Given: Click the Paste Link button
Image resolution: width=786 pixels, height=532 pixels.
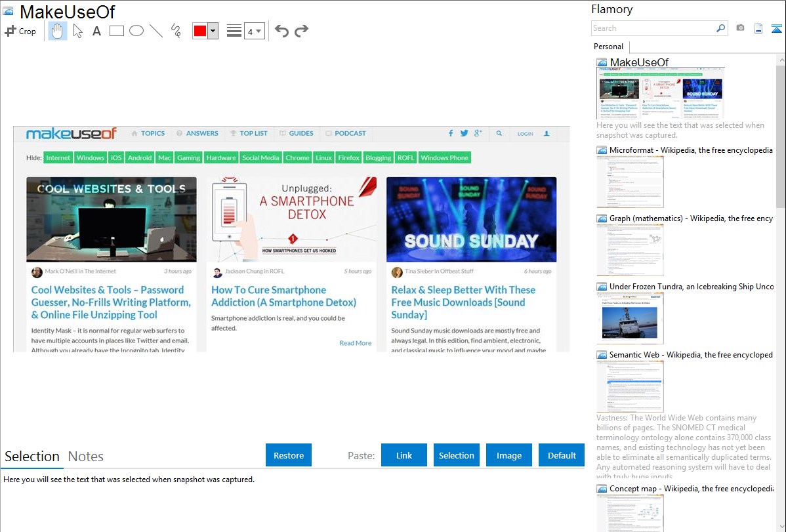Looking at the screenshot, I should click(404, 455).
